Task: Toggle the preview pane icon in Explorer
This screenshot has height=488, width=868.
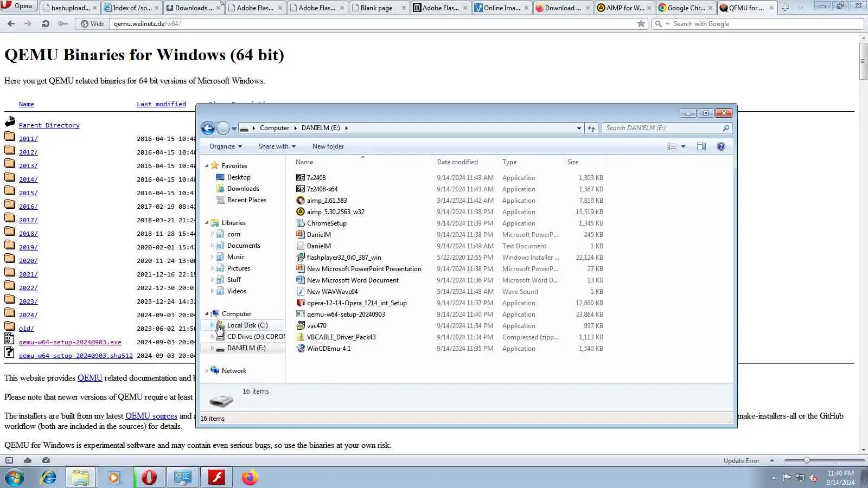Action: [x=701, y=146]
